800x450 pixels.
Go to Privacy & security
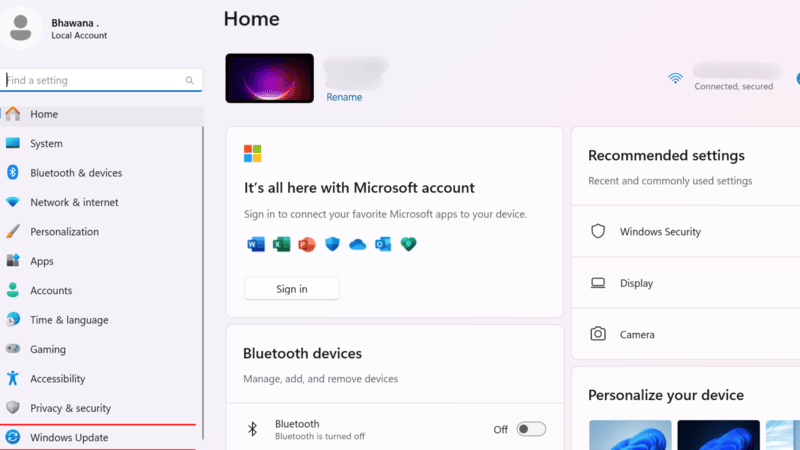pyautogui.click(x=100, y=408)
